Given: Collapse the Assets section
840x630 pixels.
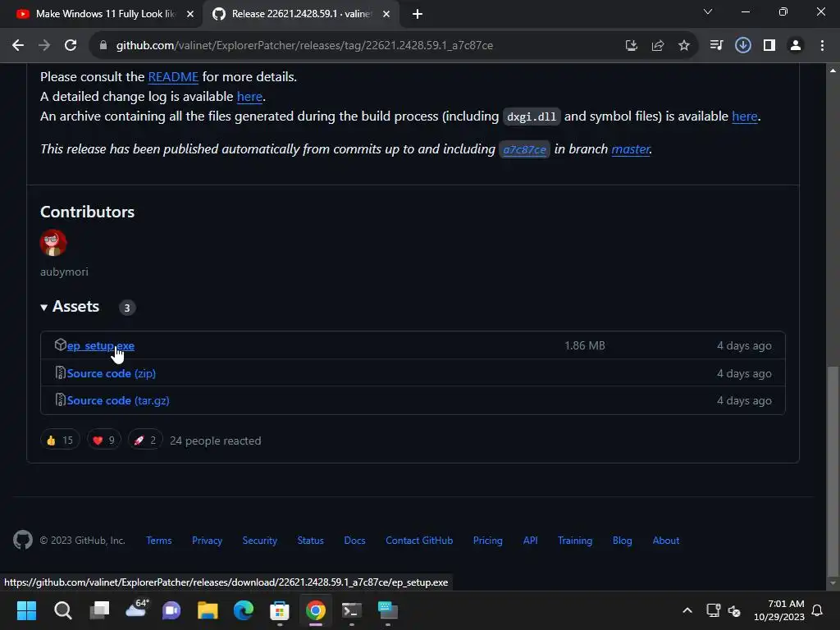Looking at the screenshot, I should (70, 307).
